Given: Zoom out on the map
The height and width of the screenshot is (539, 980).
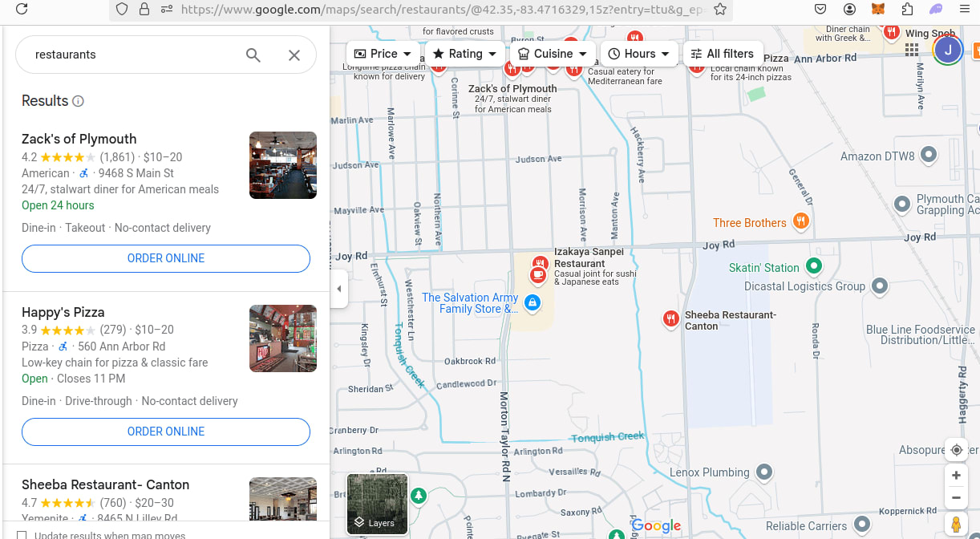Looking at the screenshot, I should click(956, 497).
